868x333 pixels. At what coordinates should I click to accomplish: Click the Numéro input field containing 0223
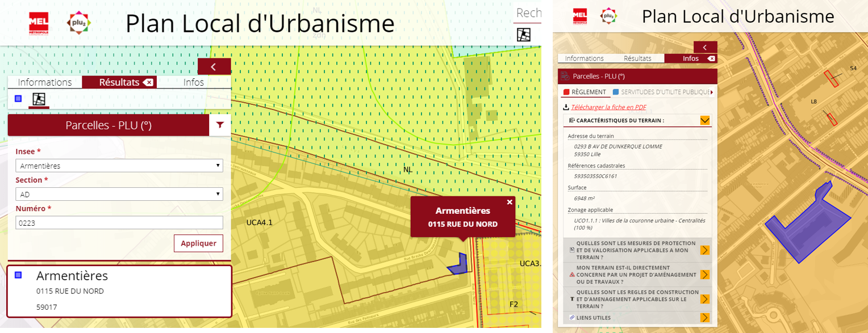point(119,222)
